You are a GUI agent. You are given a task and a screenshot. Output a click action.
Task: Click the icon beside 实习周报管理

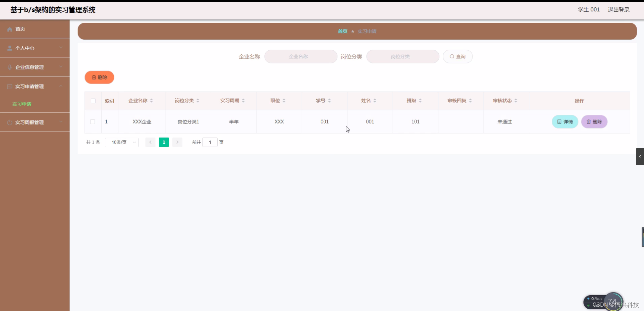9,122
